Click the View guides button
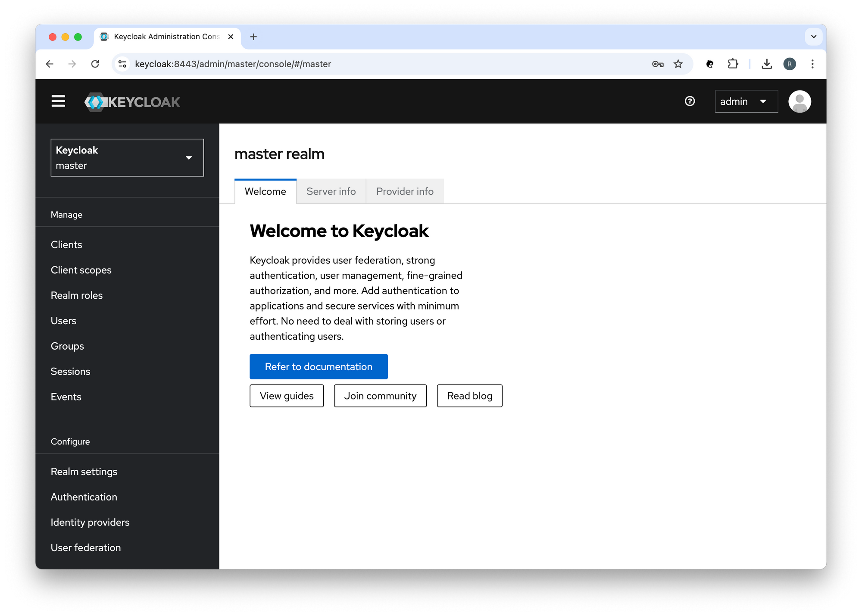 pos(287,396)
